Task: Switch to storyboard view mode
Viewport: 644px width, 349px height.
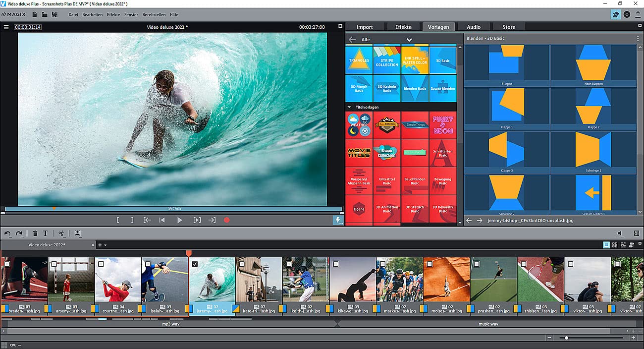Action: click(606, 245)
